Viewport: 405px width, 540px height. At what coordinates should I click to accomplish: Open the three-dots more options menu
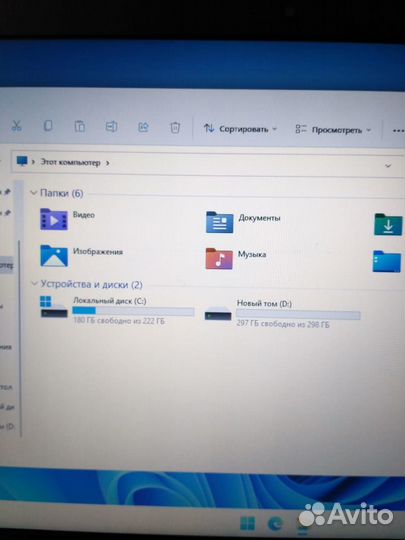(398, 131)
